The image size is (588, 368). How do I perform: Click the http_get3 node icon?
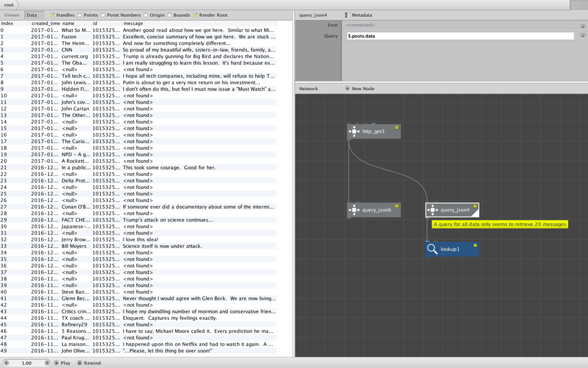pos(354,131)
